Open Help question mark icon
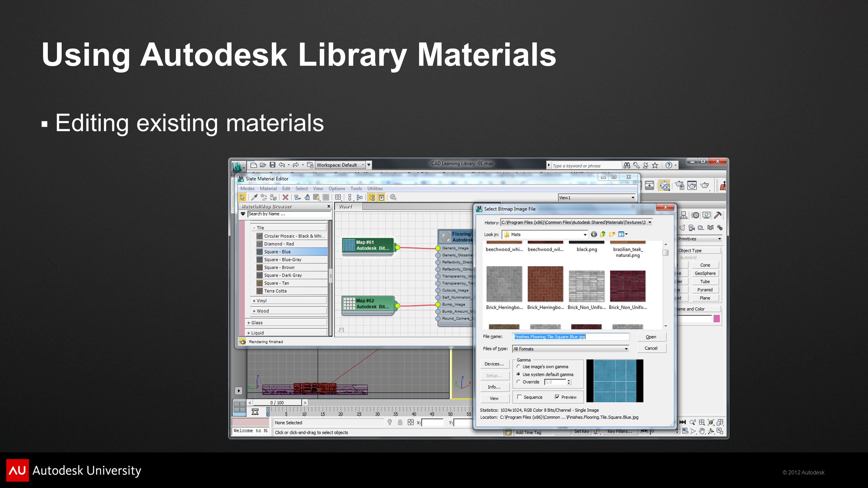868x488 pixels. point(669,165)
